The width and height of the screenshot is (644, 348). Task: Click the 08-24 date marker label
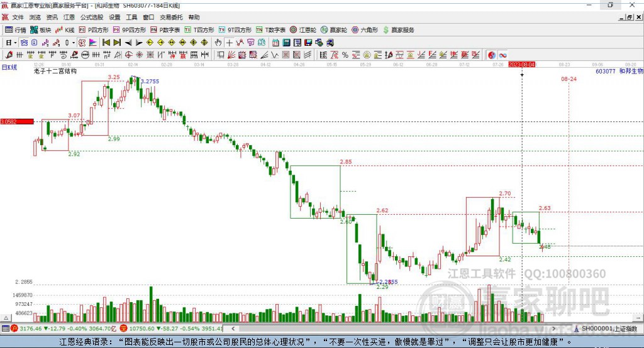pyautogui.click(x=569, y=79)
